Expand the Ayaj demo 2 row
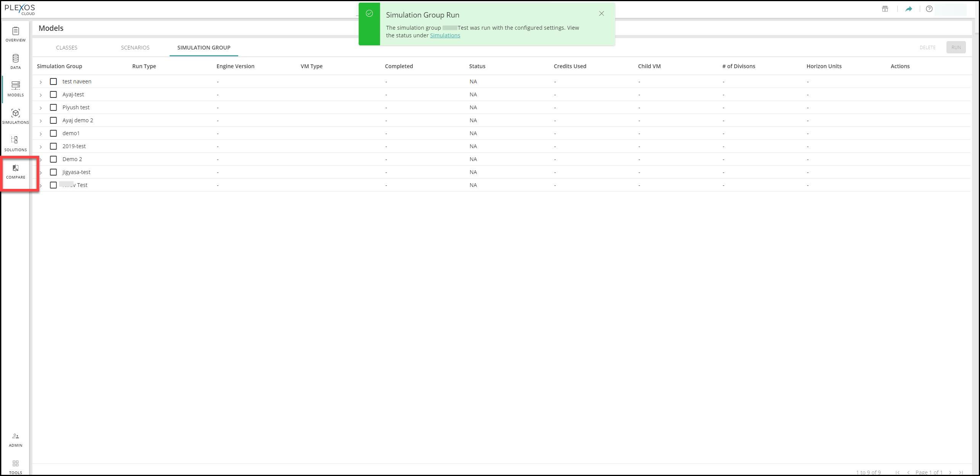 [41, 121]
